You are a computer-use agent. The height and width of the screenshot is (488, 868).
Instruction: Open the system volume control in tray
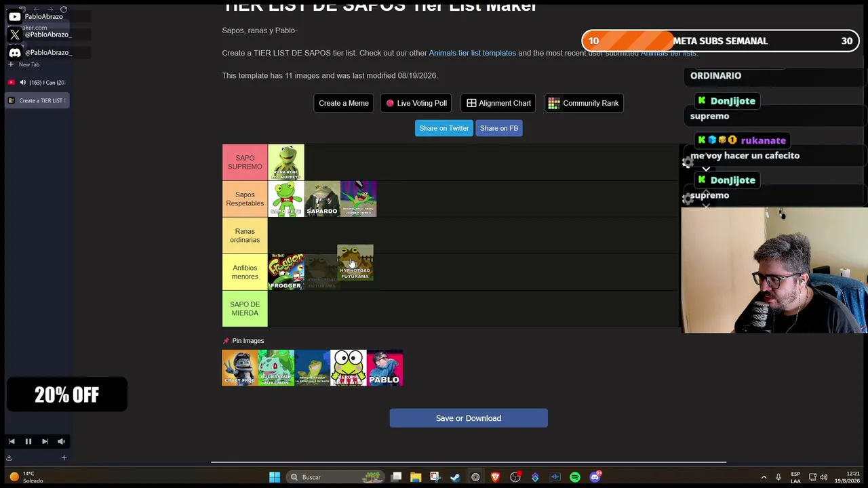tap(823, 477)
